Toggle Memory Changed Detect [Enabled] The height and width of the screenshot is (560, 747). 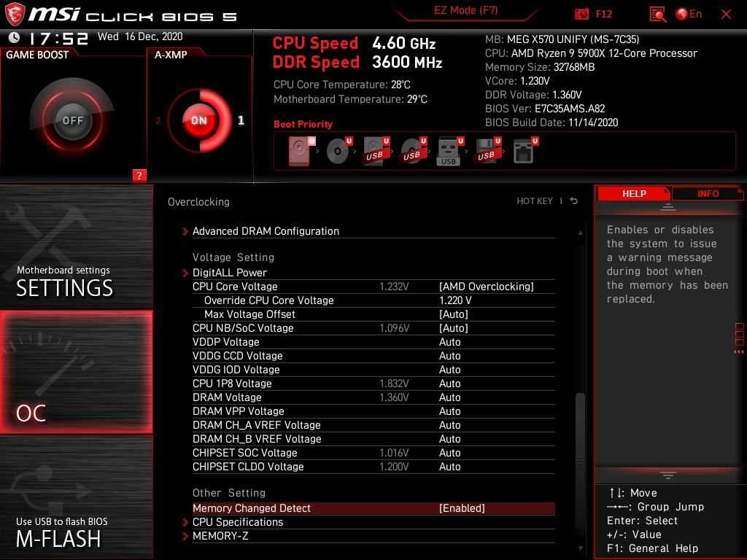pos(462,508)
